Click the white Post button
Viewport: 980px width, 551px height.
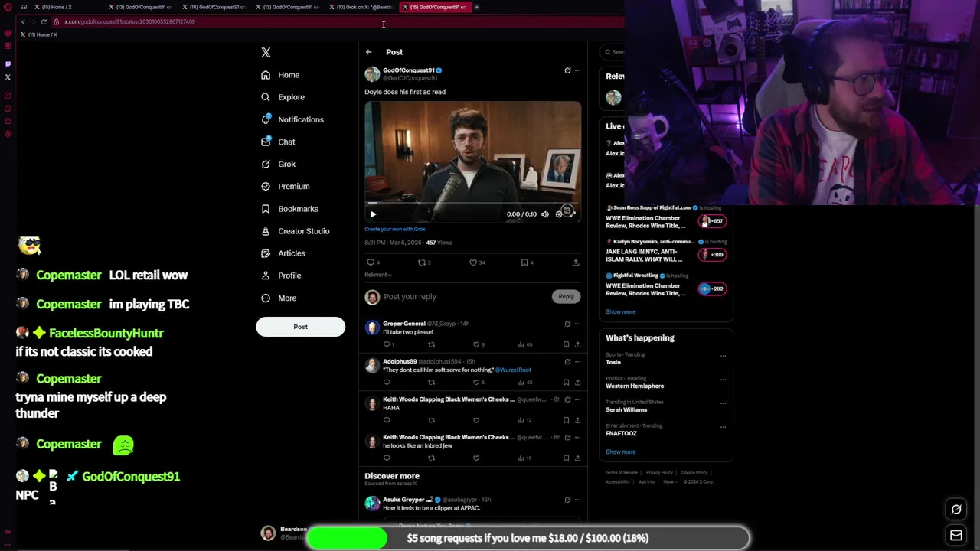(300, 327)
